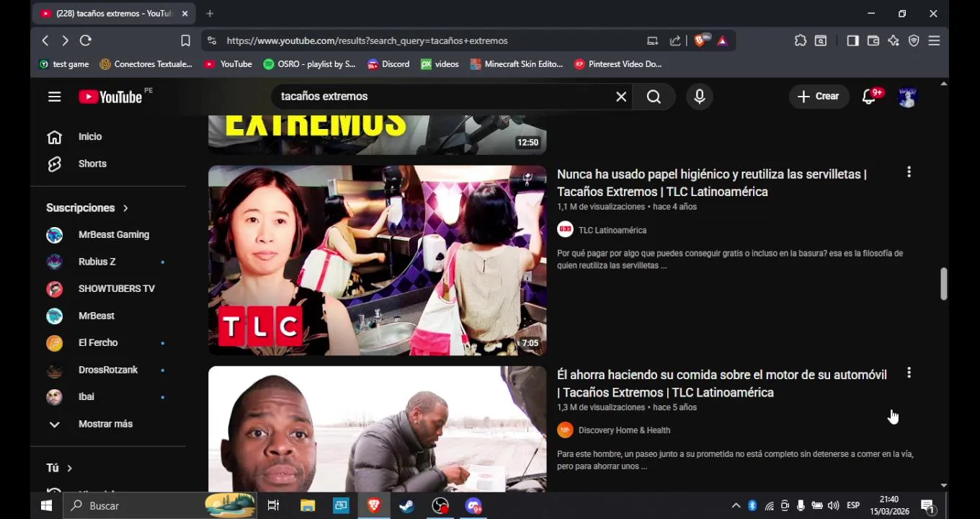Open options menu for servilletas video
This screenshot has width=980, height=519.
(x=909, y=172)
